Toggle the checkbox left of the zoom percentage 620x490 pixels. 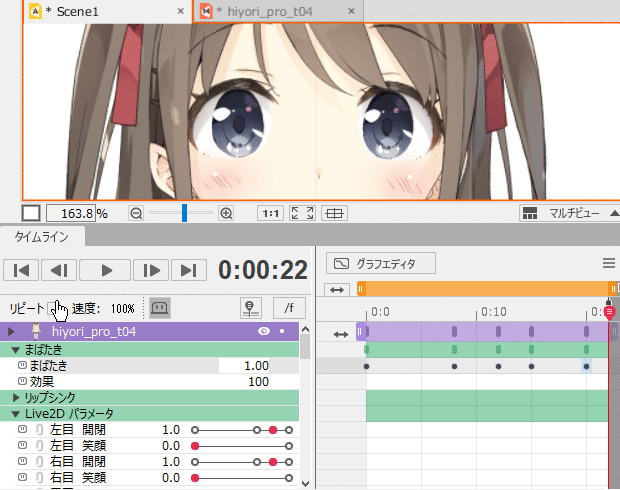(31, 213)
